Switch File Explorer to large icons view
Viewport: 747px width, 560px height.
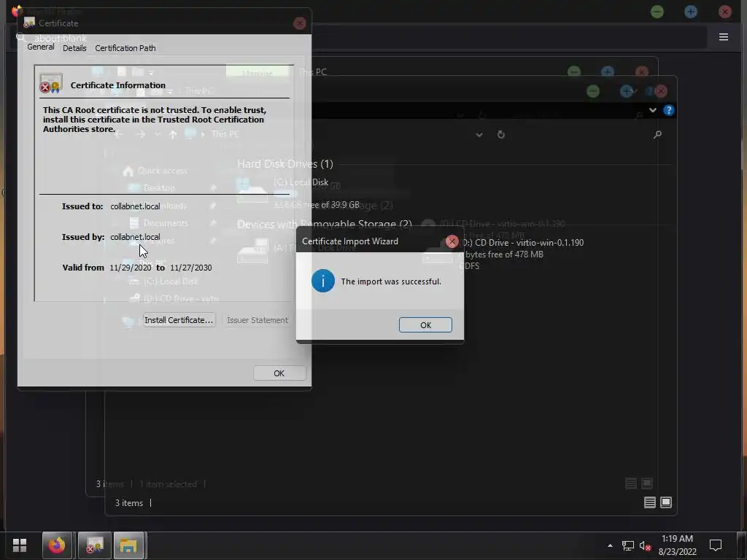(x=666, y=502)
